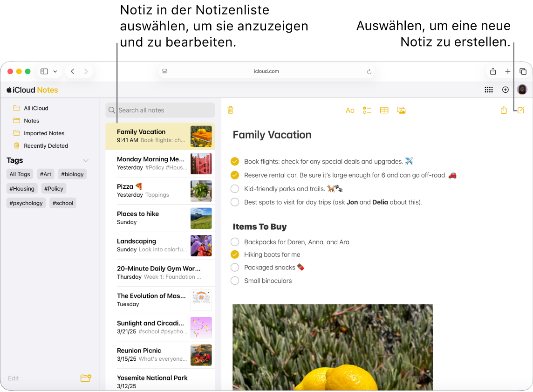
Task: Filter notes by the #psychology tag
Action: point(26,203)
